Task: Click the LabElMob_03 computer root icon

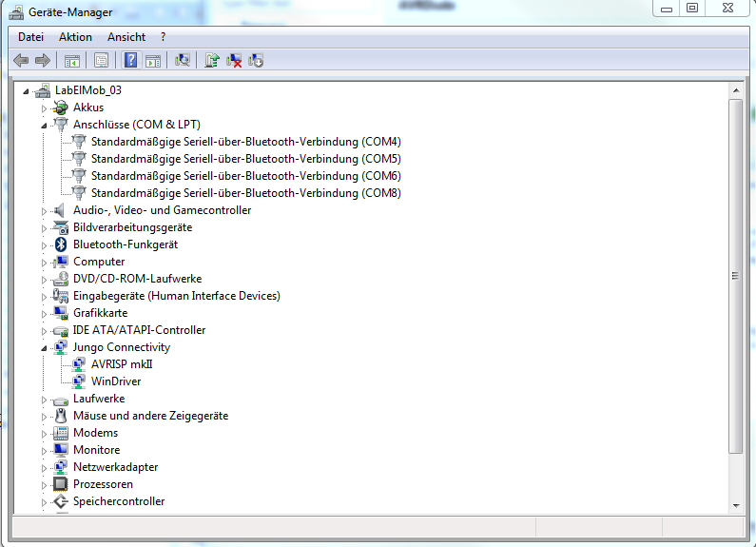Action: click(x=43, y=90)
